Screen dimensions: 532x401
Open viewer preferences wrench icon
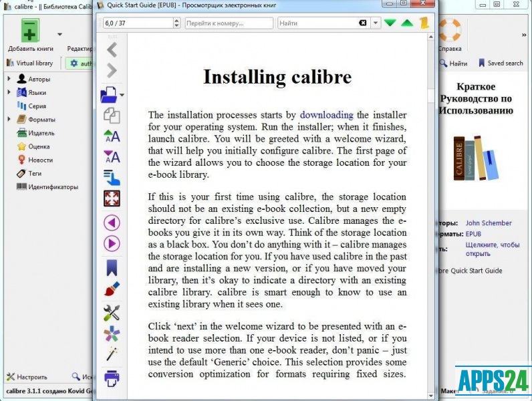click(x=112, y=313)
